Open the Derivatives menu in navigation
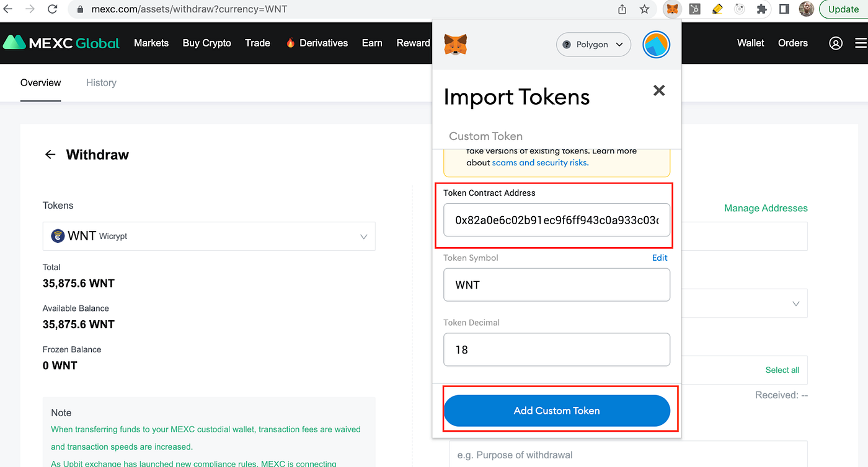The height and width of the screenshot is (467, 868). (x=317, y=43)
